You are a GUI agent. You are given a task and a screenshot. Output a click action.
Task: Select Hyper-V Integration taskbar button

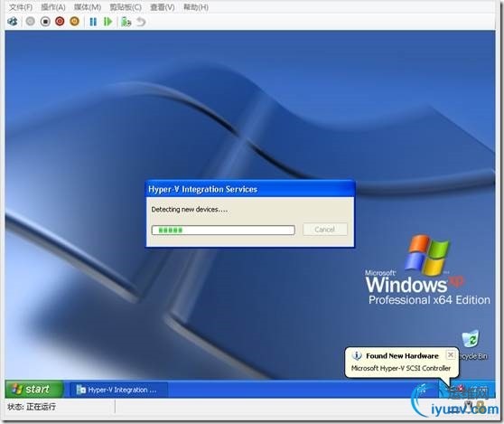(x=118, y=390)
